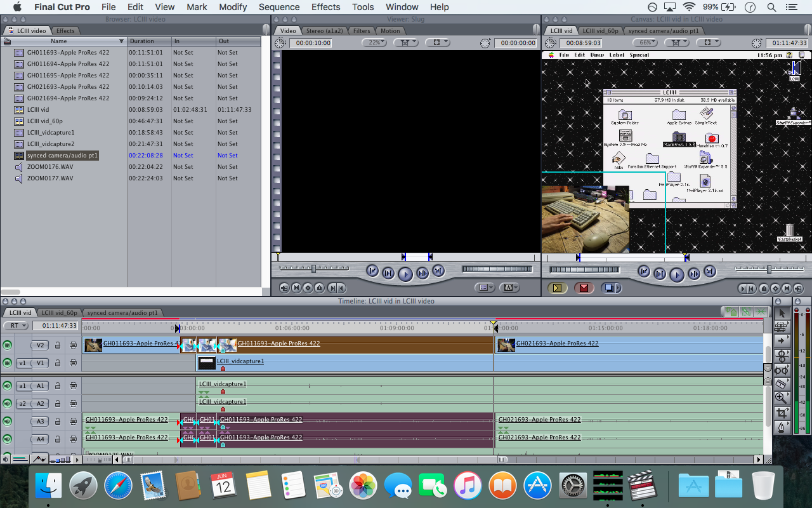812x508 pixels.
Task: Select LCIII_vidcapture2 in the Browser
Action: pos(51,144)
